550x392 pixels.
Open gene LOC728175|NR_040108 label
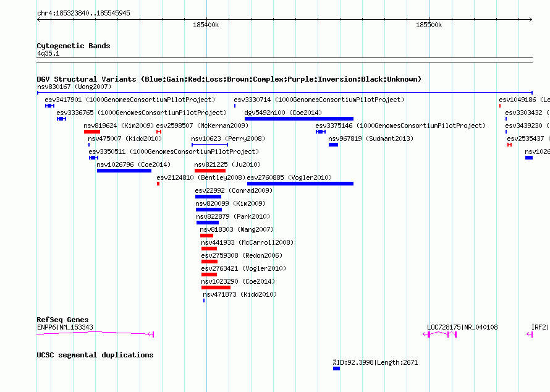462,328
